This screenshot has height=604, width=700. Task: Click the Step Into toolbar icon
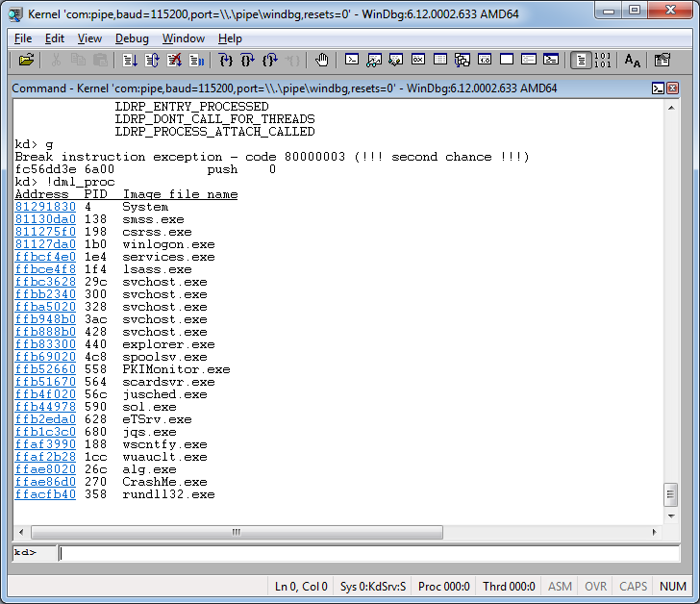pos(226,60)
